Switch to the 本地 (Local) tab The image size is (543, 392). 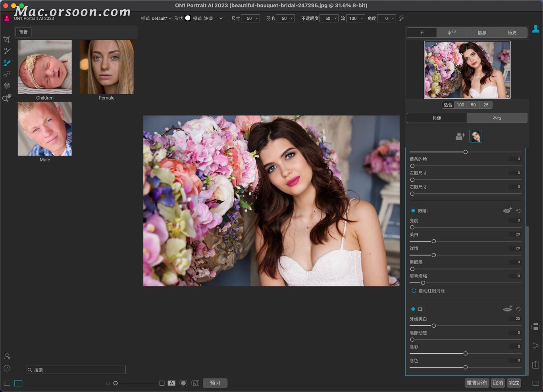click(x=497, y=118)
